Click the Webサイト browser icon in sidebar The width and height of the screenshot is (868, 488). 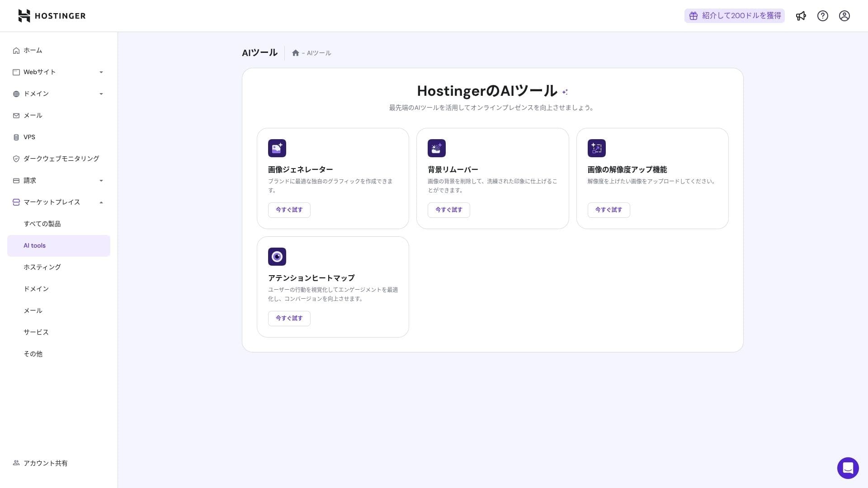coord(16,72)
